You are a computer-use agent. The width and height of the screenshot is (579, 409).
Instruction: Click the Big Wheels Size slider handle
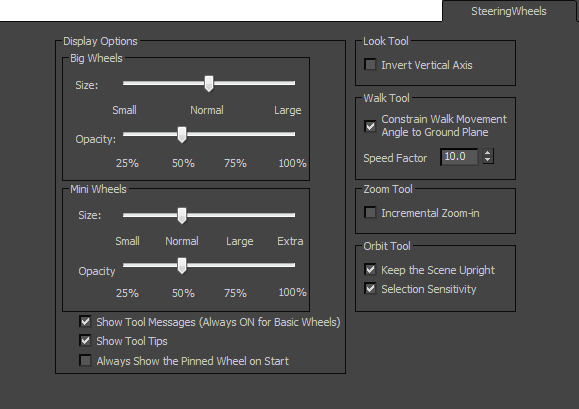[x=209, y=84]
